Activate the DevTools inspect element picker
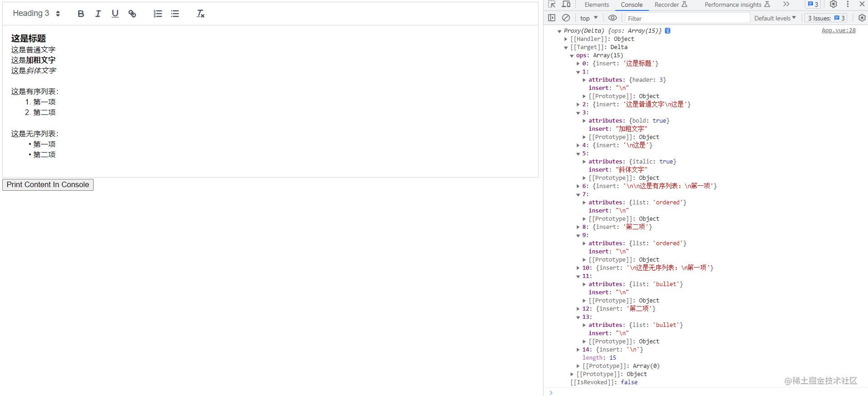Screen dimensions: 868x396 pos(552,5)
